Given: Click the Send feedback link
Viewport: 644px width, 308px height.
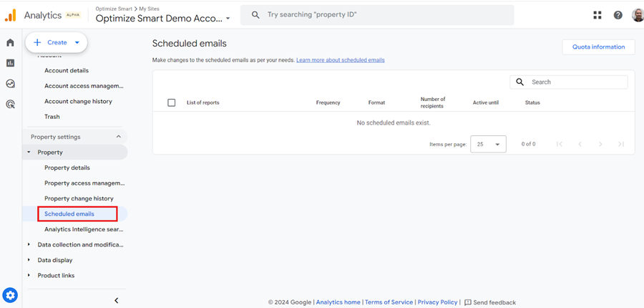Looking at the screenshot, I should (x=494, y=302).
